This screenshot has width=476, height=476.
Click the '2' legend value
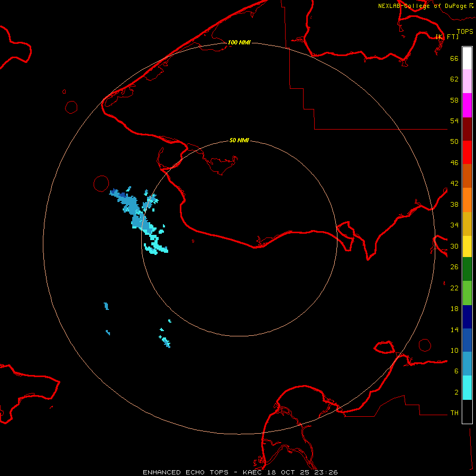click(x=456, y=392)
